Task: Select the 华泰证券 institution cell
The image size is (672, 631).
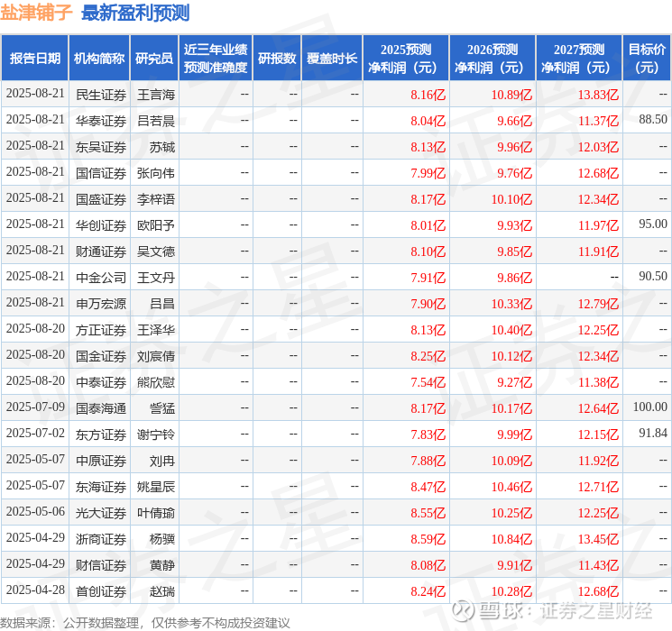Action: pyautogui.click(x=101, y=121)
